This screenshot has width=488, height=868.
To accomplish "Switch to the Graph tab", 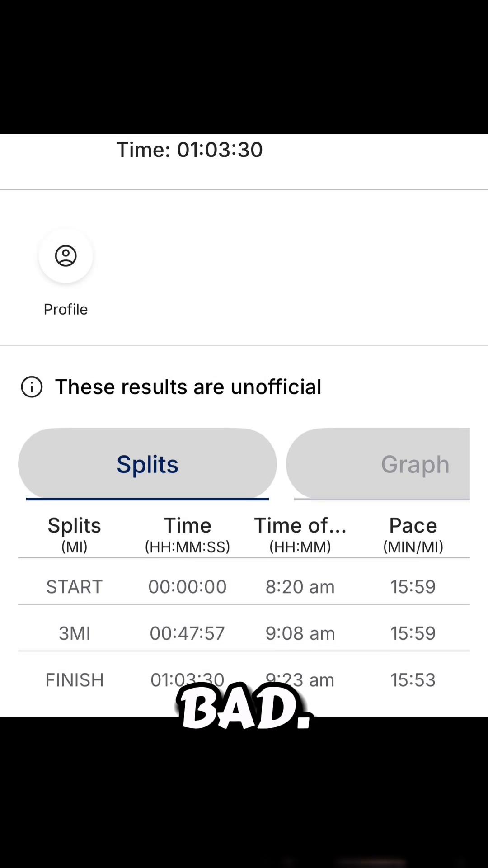I will coord(378,464).
